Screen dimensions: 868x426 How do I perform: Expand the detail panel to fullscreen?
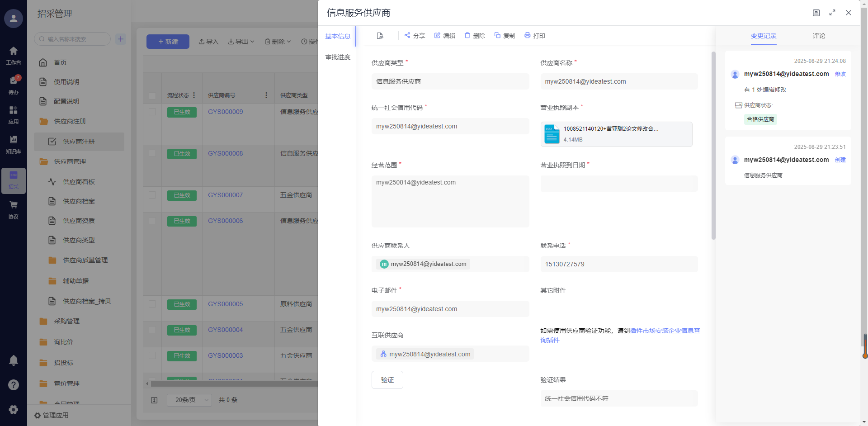click(832, 13)
